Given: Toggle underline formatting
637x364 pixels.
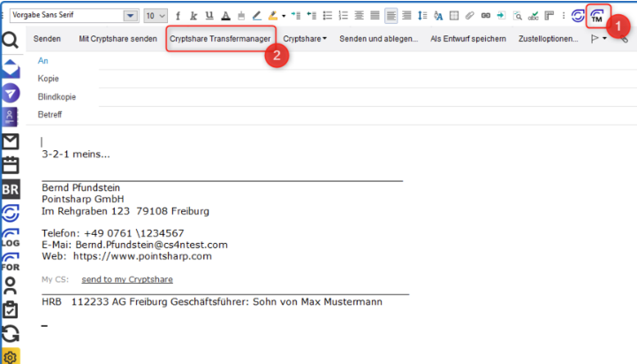Looking at the screenshot, I should click(x=209, y=16).
